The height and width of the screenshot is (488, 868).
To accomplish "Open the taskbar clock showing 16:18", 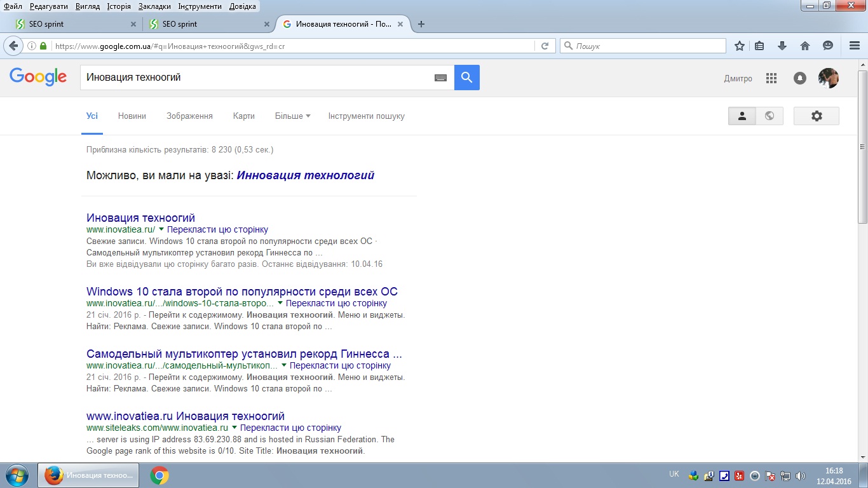I will [834, 476].
